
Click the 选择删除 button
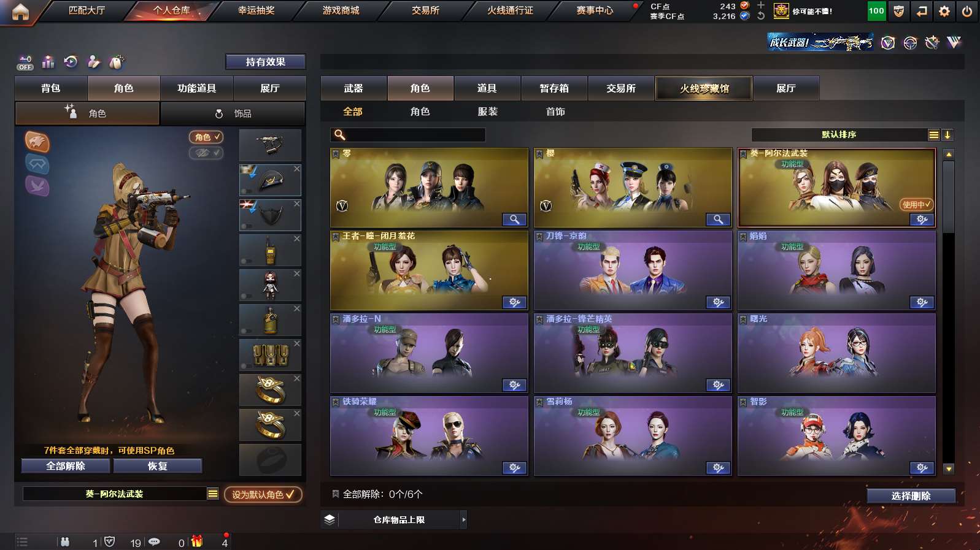911,496
